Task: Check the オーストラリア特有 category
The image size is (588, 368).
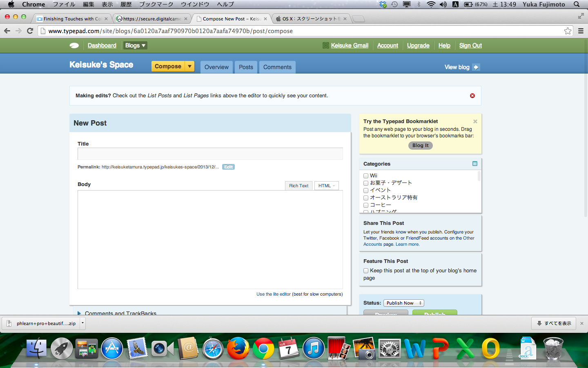Action: (366, 198)
